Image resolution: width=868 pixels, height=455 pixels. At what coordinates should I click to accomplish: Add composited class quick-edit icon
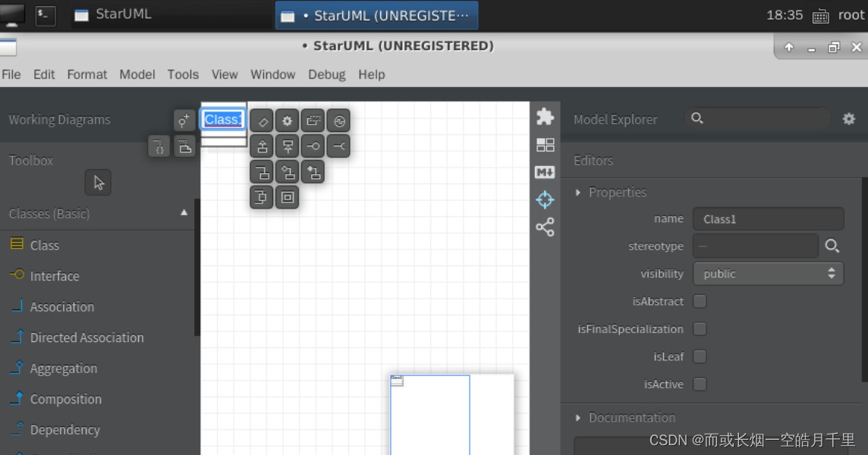pos(313,172)
